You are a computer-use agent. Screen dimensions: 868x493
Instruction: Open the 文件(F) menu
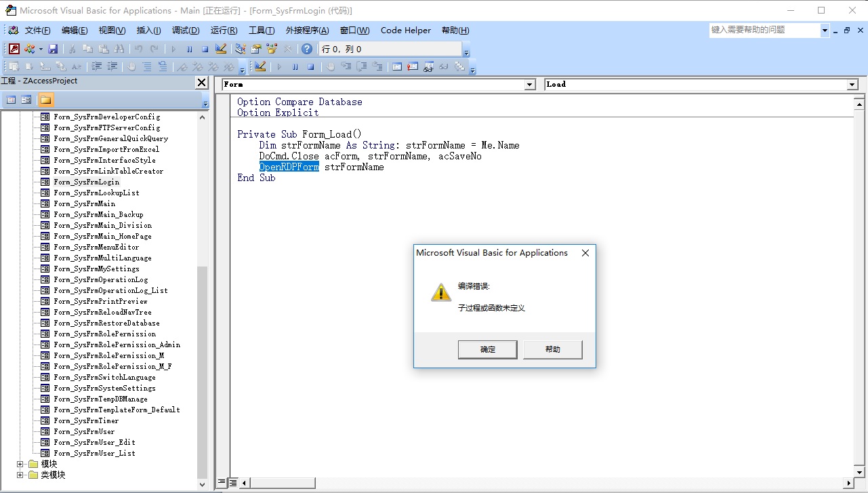(37, 31)
